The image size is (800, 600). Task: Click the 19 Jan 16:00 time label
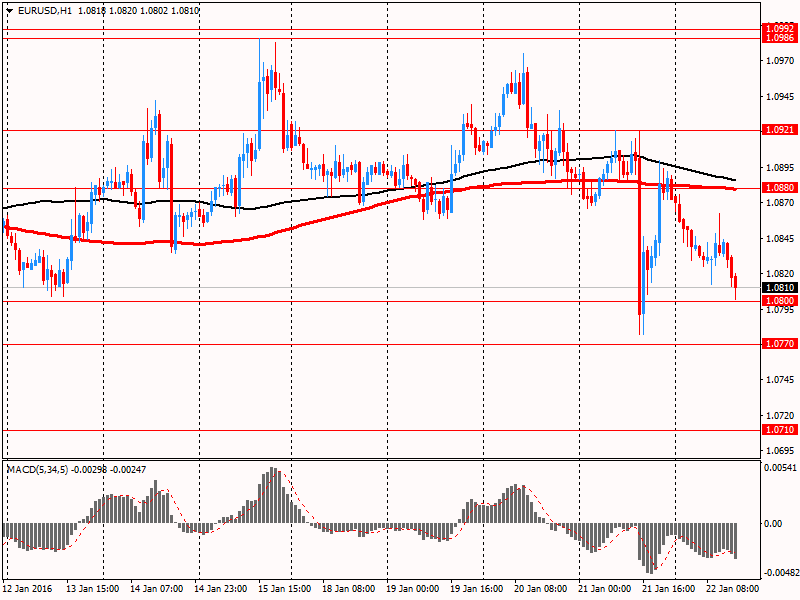click(477, 591)
